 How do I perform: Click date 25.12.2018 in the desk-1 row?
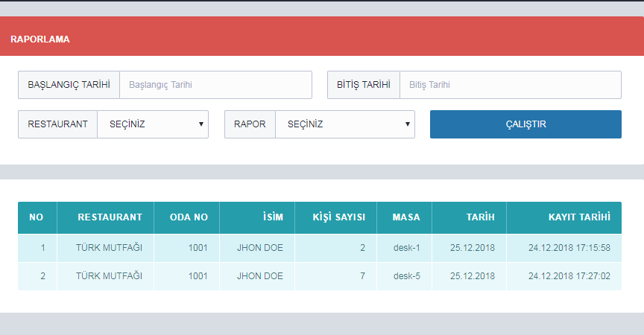[x=473, y=248]
